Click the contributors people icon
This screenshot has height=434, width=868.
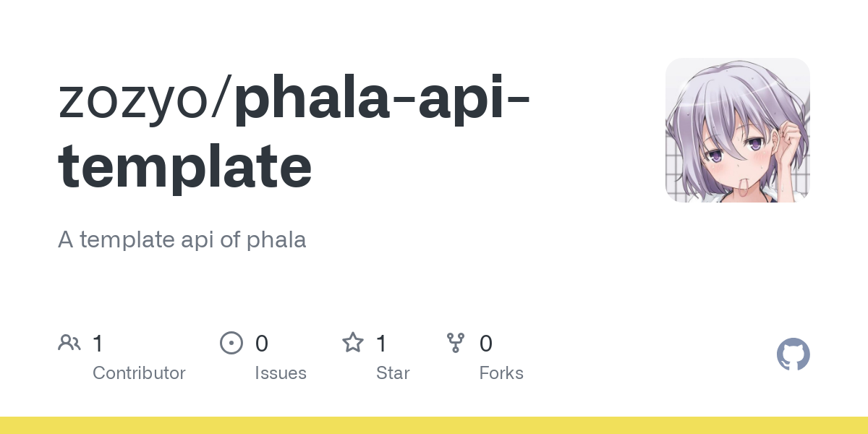[69, 343]
